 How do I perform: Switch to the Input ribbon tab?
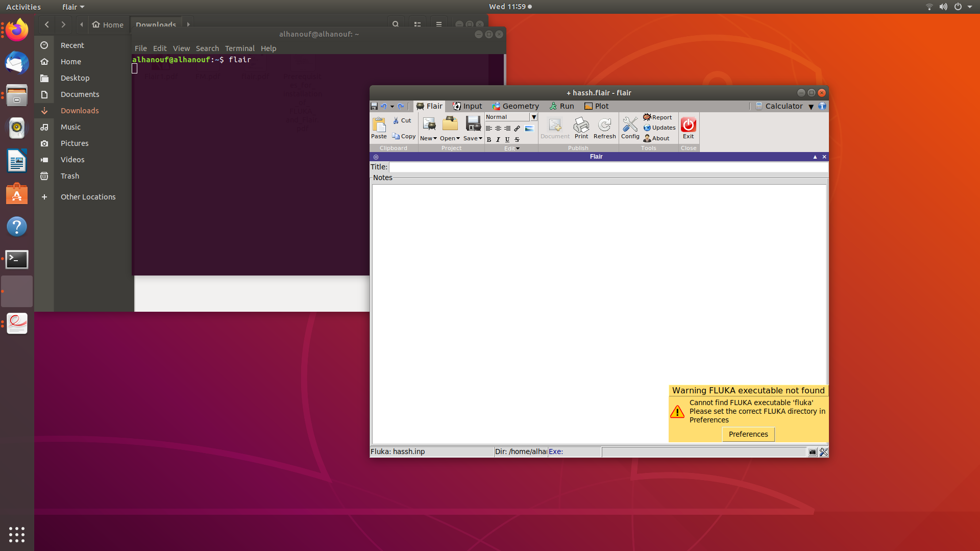468,106
